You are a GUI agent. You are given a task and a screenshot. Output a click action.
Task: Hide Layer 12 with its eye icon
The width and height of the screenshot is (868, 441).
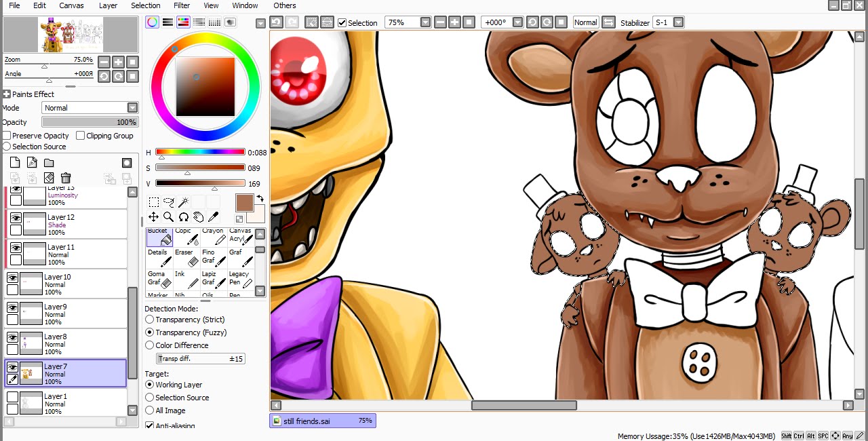16,218
